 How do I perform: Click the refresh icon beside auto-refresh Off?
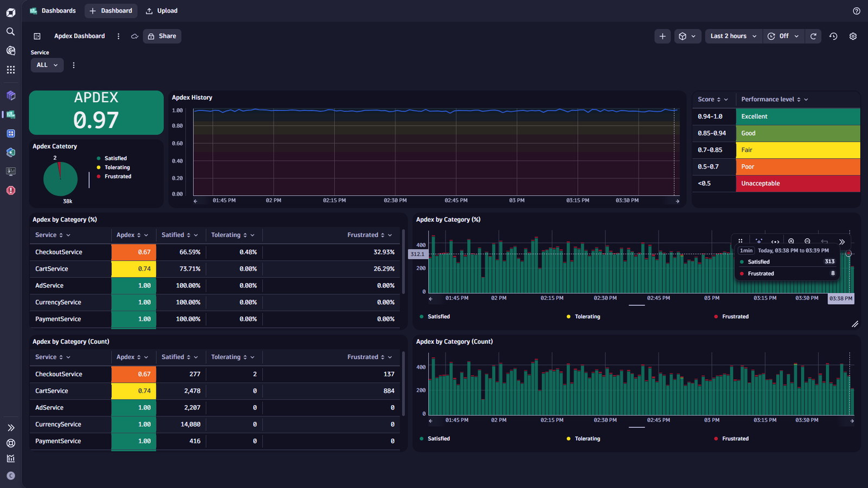[x=813, y=36]
